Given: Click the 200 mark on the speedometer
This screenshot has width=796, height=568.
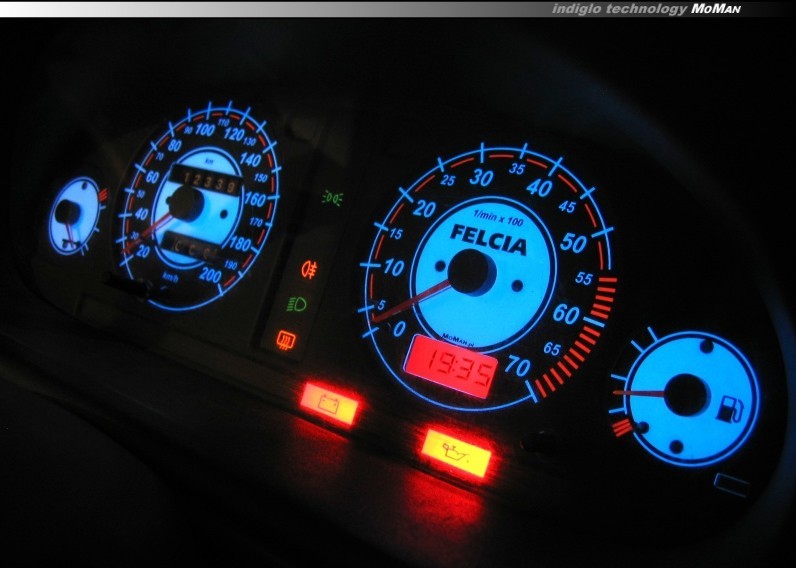Looking at the screenshot, I should point(210,273).
